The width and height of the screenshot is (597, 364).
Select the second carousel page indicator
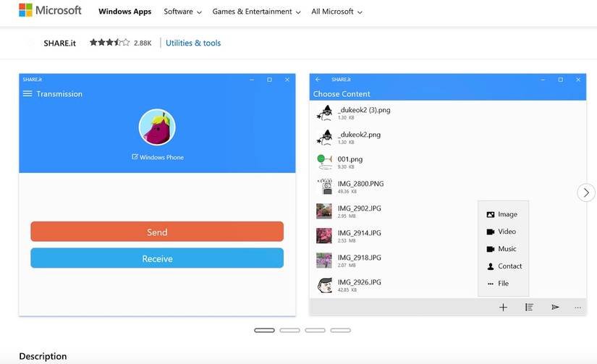pos(289,330)
